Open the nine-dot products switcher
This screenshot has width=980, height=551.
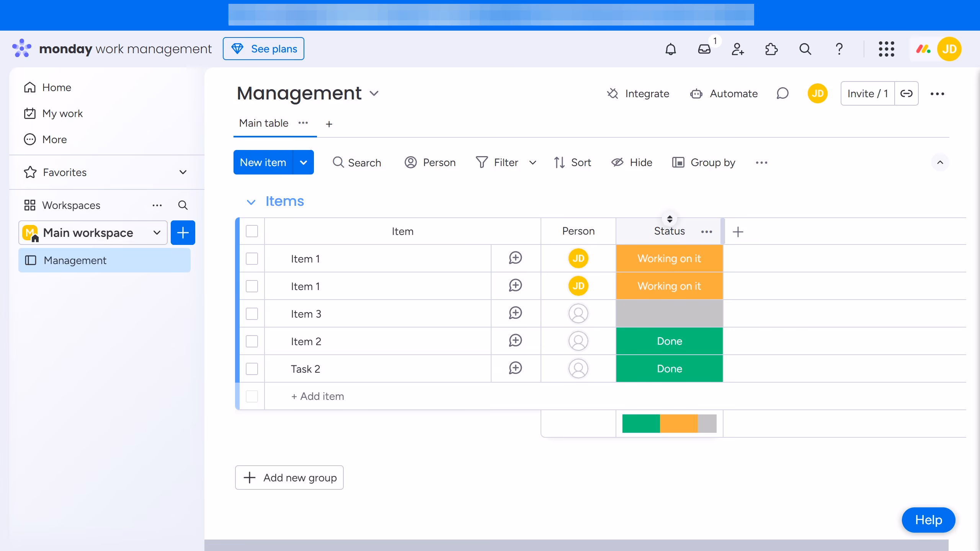click(886, 49)
